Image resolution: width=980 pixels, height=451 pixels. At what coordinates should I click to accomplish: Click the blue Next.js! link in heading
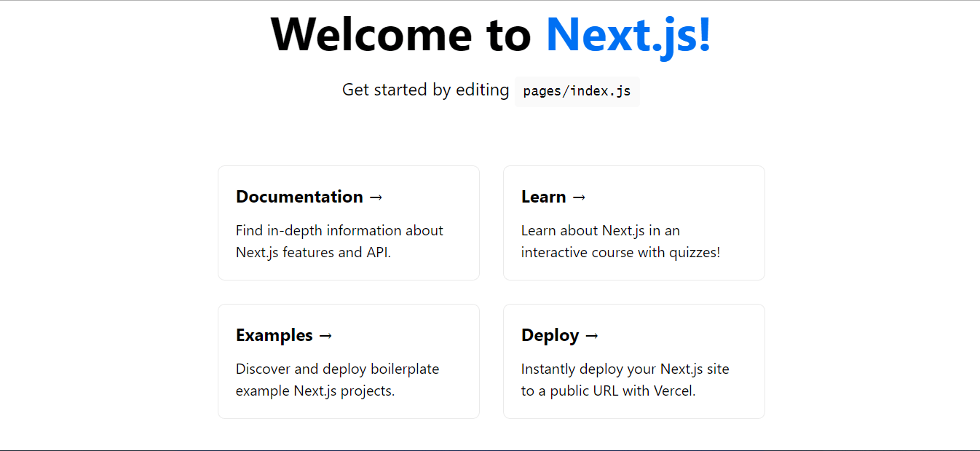(628, 35)
